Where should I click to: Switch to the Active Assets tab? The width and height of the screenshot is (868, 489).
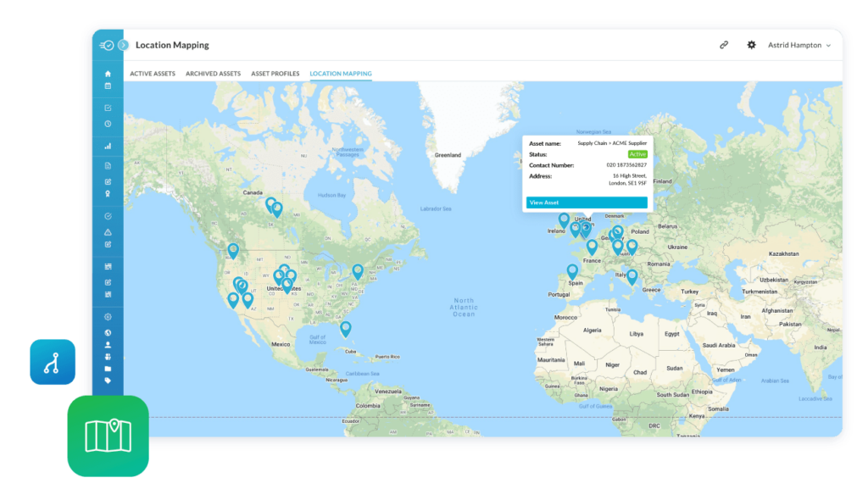point(153,74)
